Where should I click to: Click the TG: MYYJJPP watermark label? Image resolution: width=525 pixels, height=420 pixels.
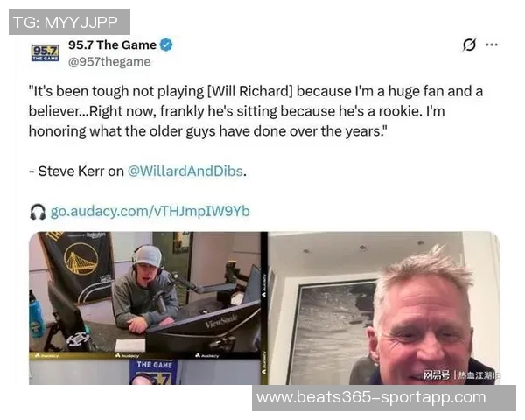click(x=69, y=22)
